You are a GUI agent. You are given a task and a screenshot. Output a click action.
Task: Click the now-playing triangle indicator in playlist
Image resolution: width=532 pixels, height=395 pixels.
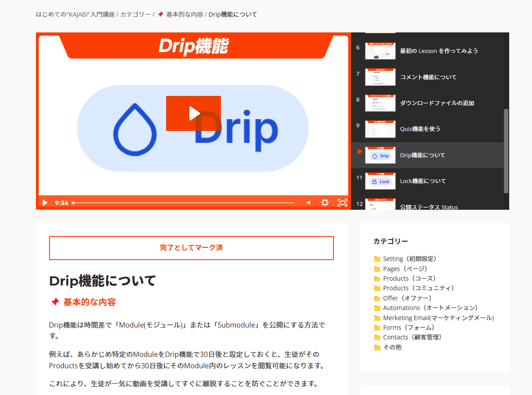[360, 152]
